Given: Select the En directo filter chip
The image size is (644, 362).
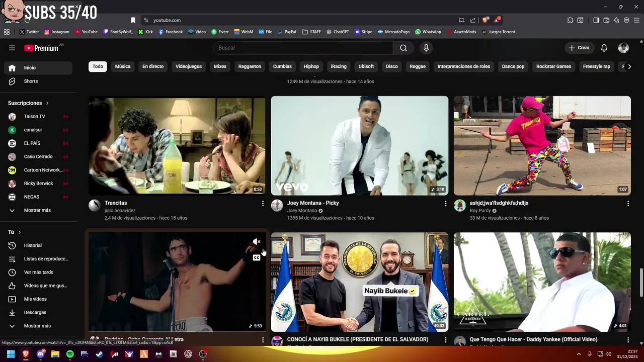Looking at the screenshot, I should pyautogui.click(x=153, y=66).
